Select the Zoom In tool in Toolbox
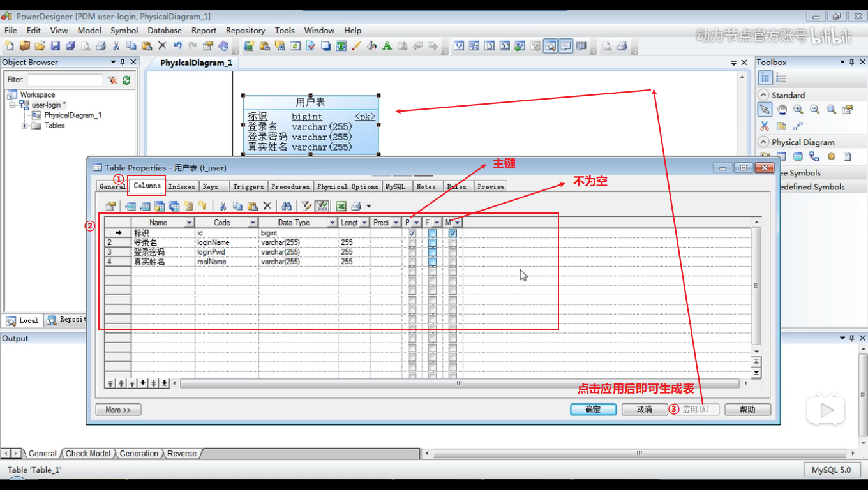 point(798,109)
